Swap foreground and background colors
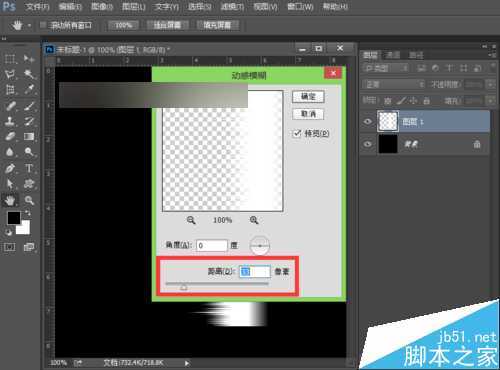This screenshot has width=500, height=370. point(28,212)
